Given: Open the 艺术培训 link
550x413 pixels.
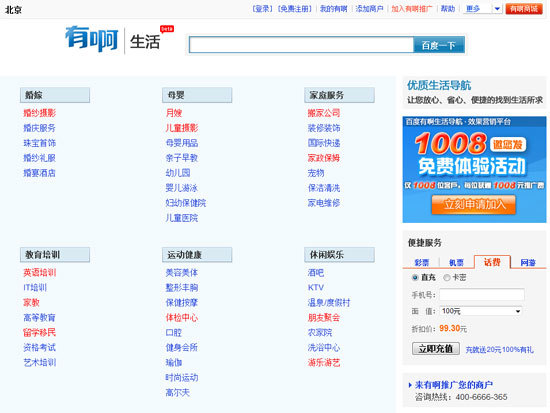Looking at the screenshot, I should tap(39, 363).
